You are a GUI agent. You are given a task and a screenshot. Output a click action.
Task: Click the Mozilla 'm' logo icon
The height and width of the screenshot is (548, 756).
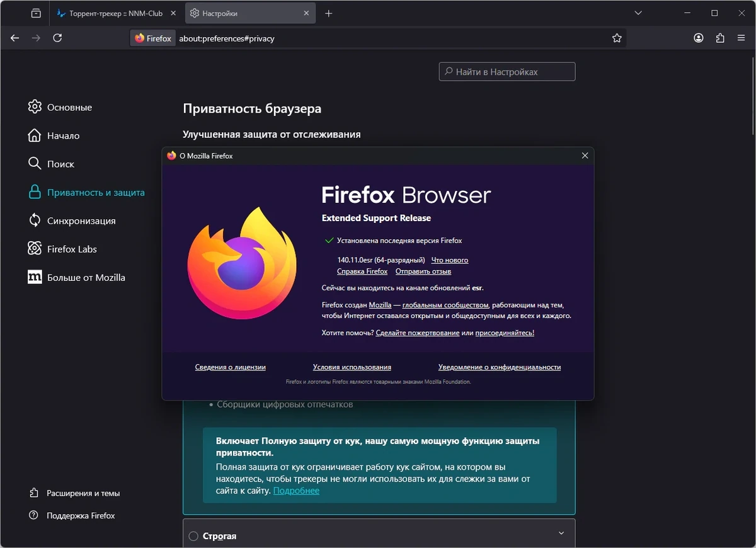(35, 277)
